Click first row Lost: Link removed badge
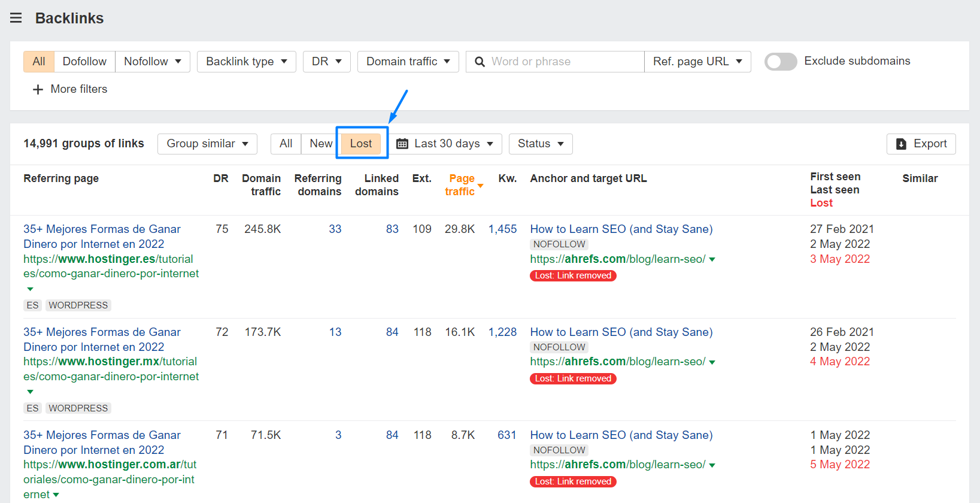 coord(573,275)
